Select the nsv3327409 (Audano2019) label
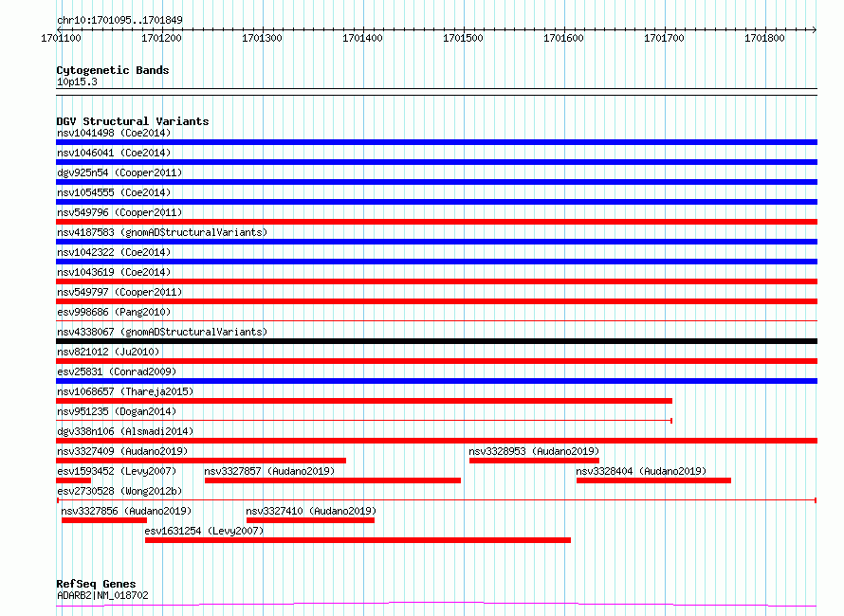The height and width of the screenshot is (616, 844). point(122,451)
